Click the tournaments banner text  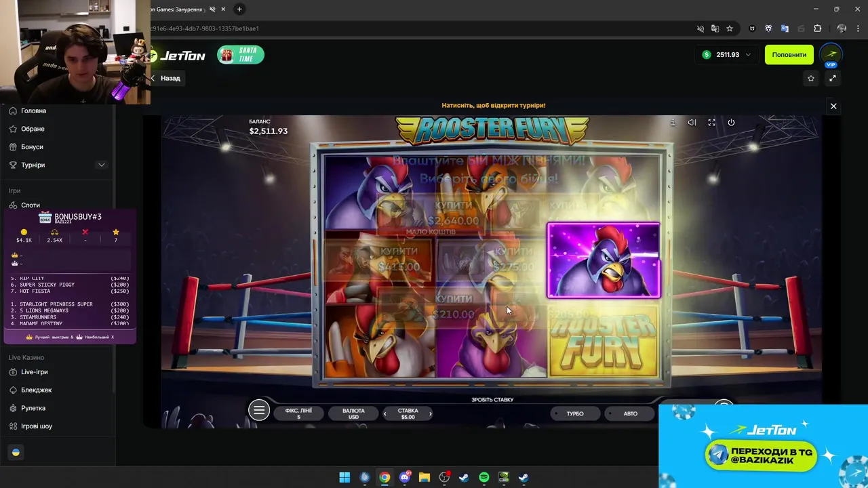click(494, 106)
